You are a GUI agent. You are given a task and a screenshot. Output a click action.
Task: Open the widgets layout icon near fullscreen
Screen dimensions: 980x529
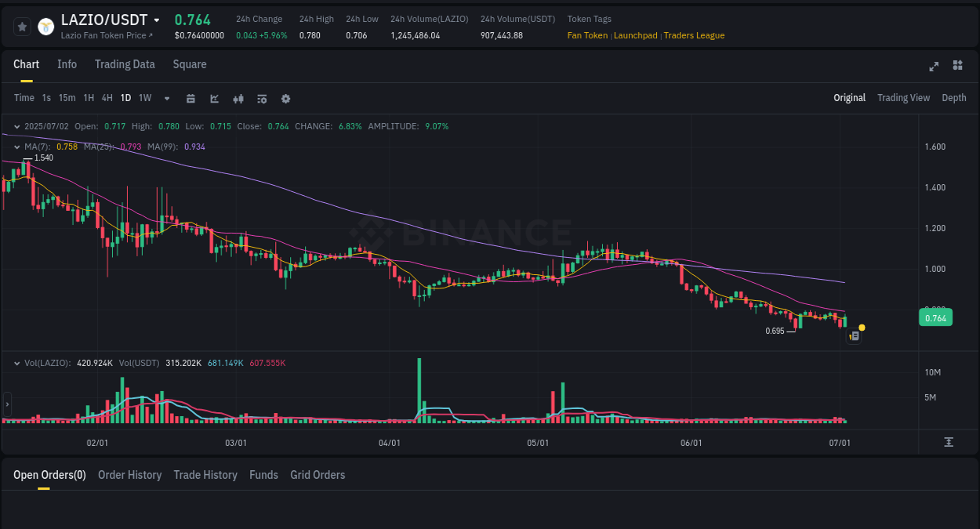point(957,67)
